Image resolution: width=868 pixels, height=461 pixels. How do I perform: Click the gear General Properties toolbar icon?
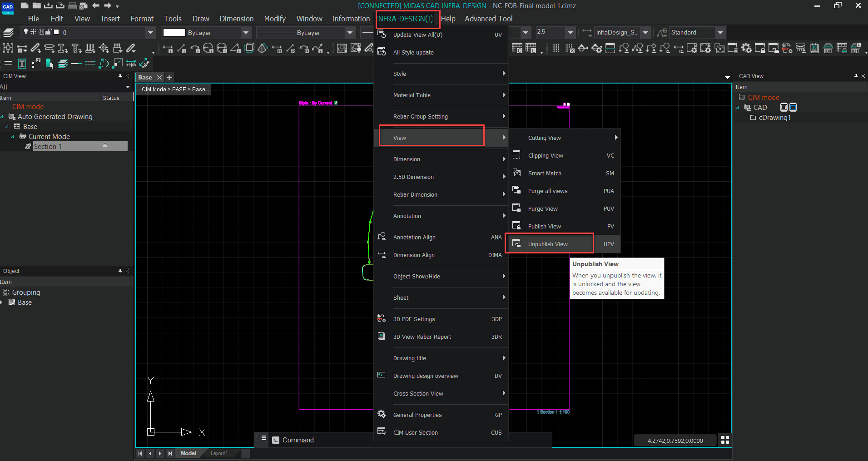[746, 48]
